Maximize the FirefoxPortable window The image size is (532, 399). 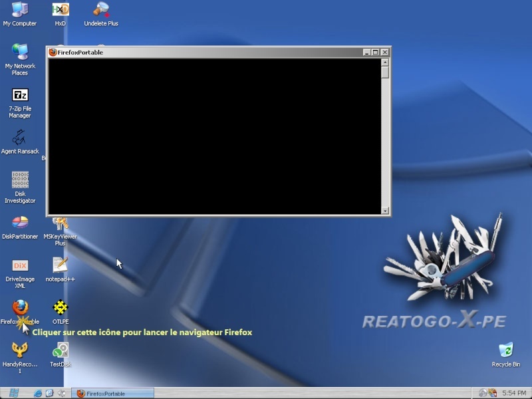[x=375, y=53]
